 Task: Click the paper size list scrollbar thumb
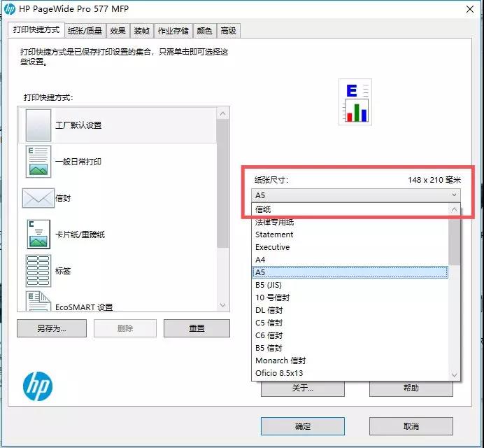point(454,240)
